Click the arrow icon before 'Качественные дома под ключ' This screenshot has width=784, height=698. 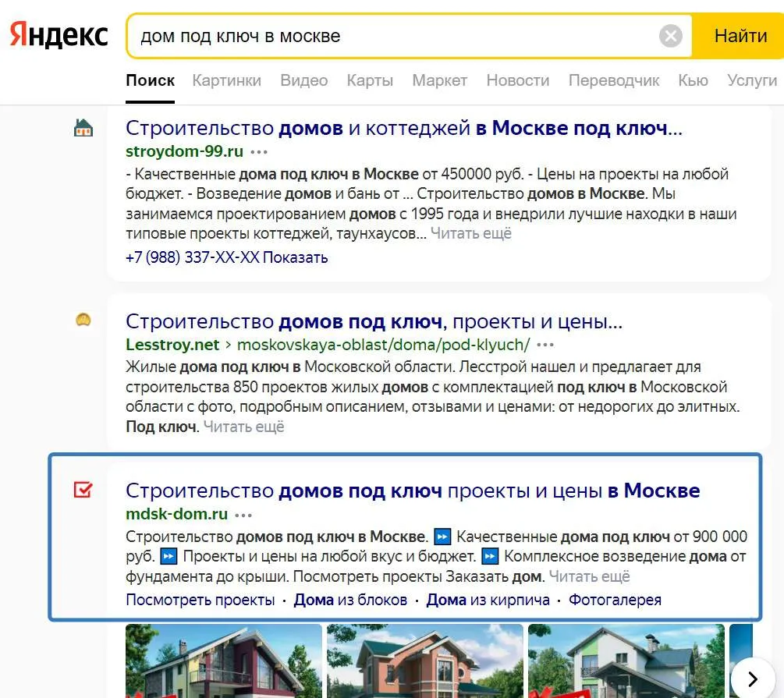point(442,535)
